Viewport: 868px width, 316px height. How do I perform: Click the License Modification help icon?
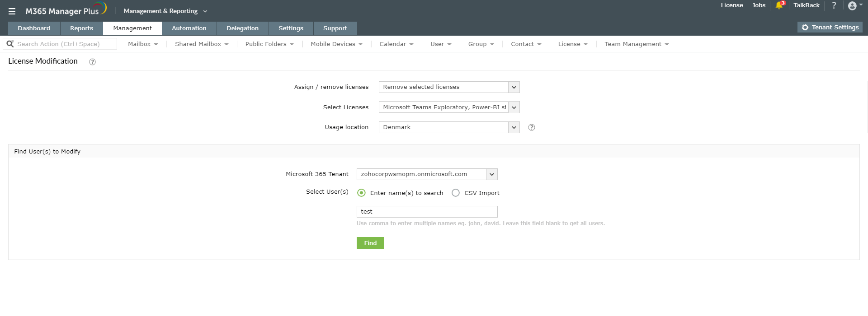tap(92, 62)
